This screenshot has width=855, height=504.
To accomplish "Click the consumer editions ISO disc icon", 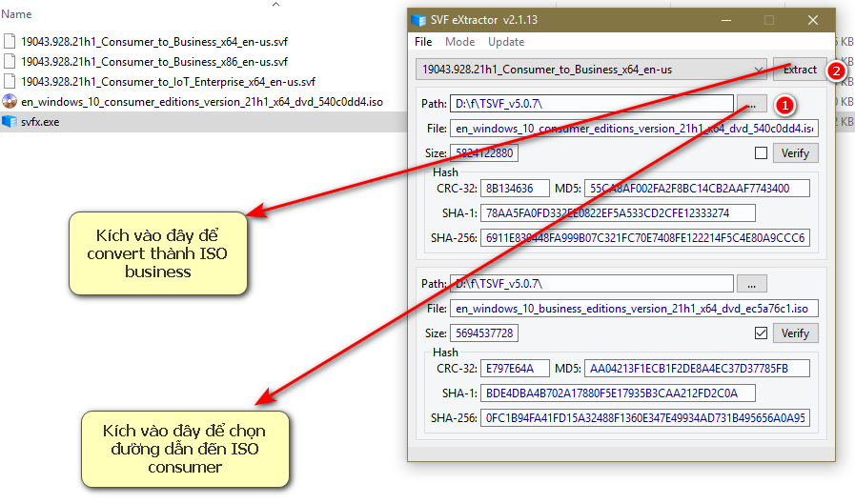I will 10,101.
